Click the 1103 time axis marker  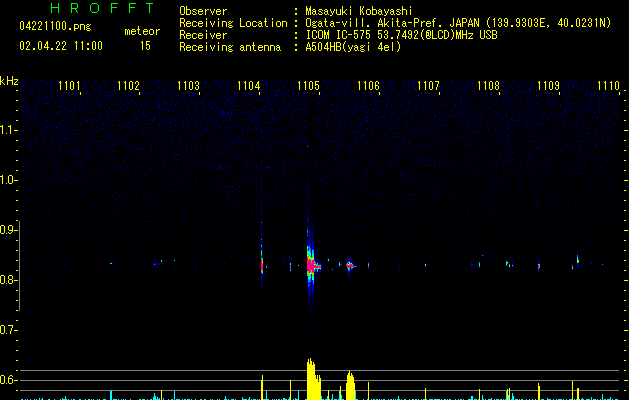coord(189,86)
